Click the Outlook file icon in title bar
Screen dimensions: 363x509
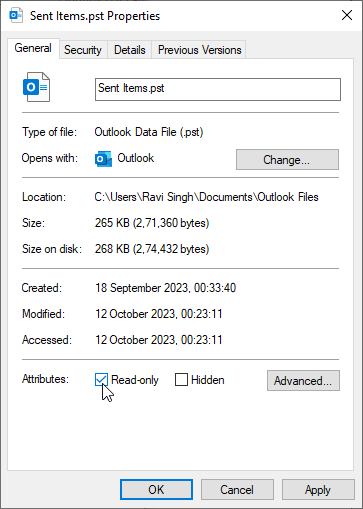(16, 16)
